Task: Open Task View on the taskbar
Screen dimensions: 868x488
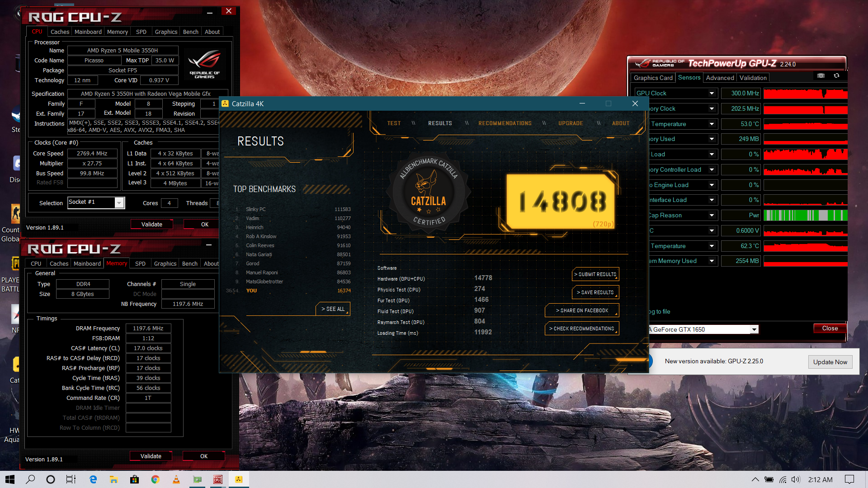Action: pos(71,479)
